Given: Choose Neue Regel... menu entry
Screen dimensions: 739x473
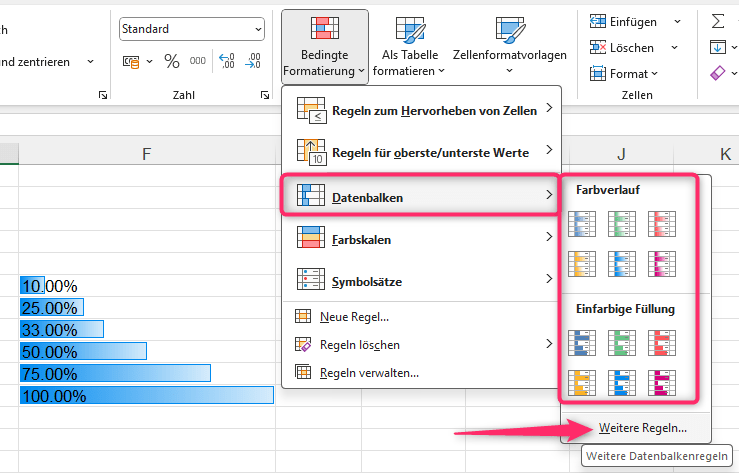Looking at the screenshot, I should [421, 317].
